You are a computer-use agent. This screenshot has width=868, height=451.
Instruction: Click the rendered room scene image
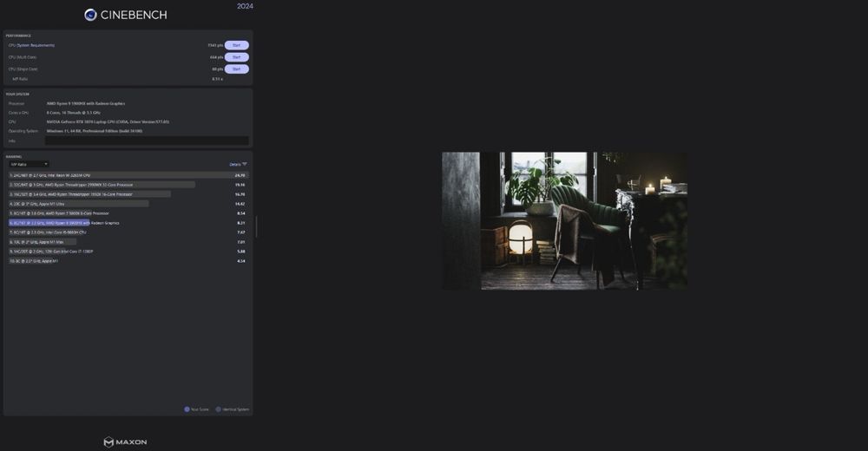565,221
